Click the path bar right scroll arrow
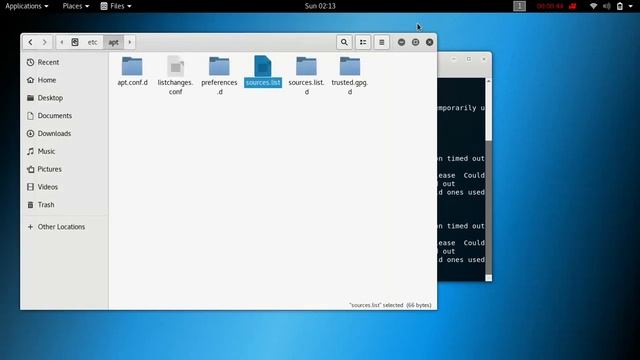Image resolution: width=640 pixels, height=360 pixels. [130, 42]
